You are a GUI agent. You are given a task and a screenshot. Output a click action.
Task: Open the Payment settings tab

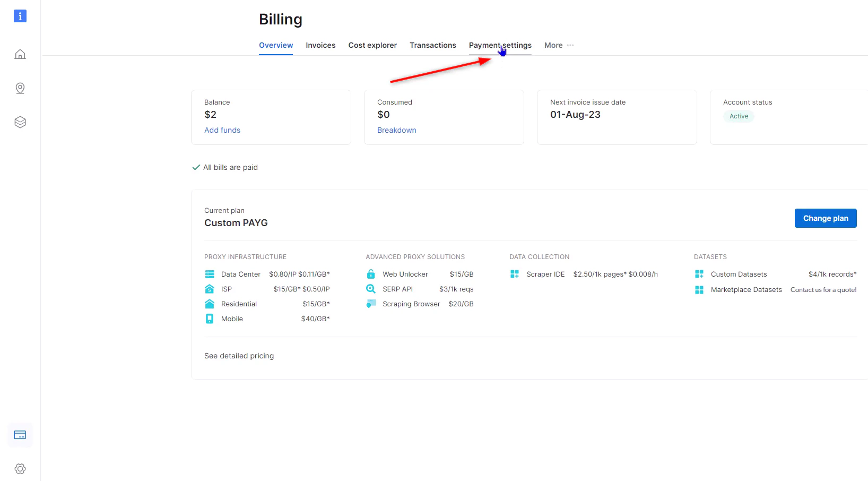pyautogui.click(x=500, y=45)
